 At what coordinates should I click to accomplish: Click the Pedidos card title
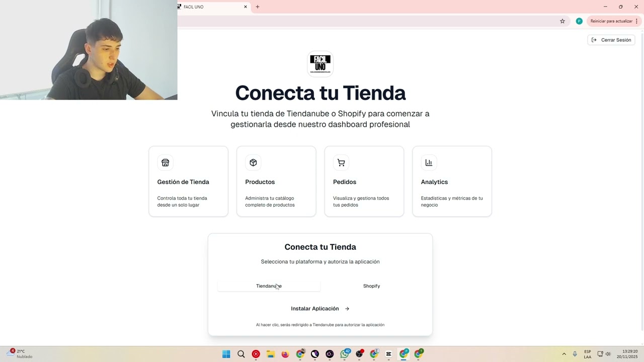click(345, 182)
